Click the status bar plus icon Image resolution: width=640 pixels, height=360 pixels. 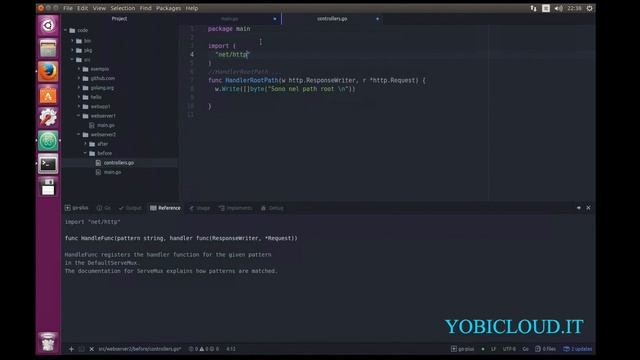(x=71, y=349)
